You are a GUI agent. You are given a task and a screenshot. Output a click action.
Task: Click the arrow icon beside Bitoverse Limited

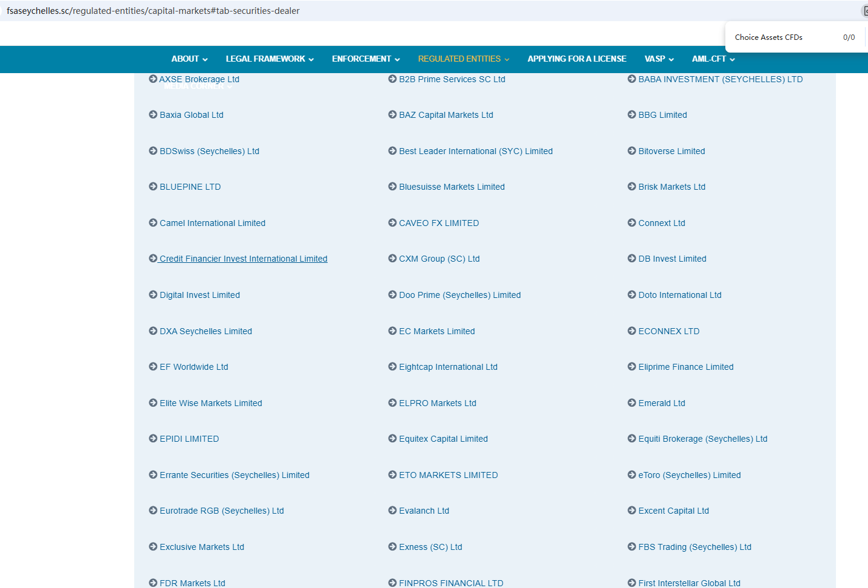(x=632, y=150)
